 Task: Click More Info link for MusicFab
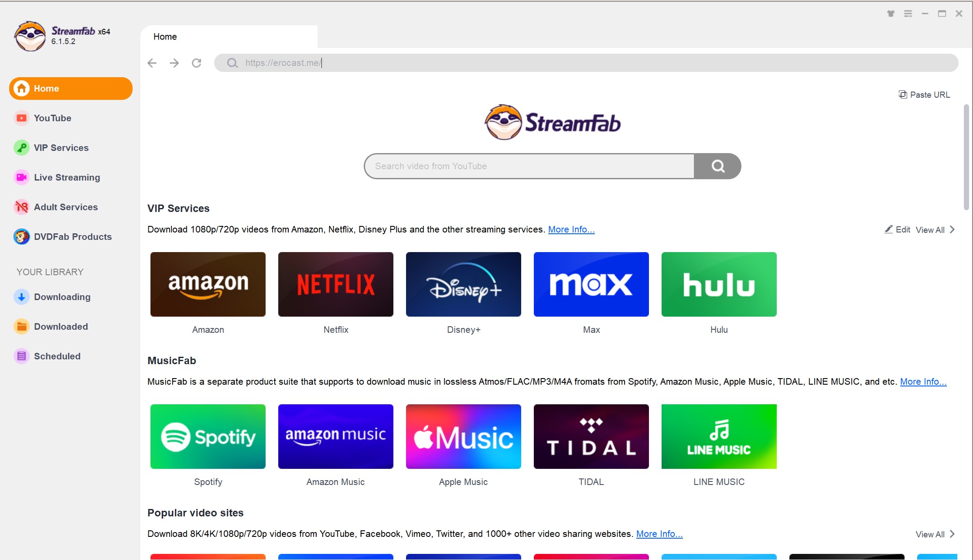(x=924, y=382)
